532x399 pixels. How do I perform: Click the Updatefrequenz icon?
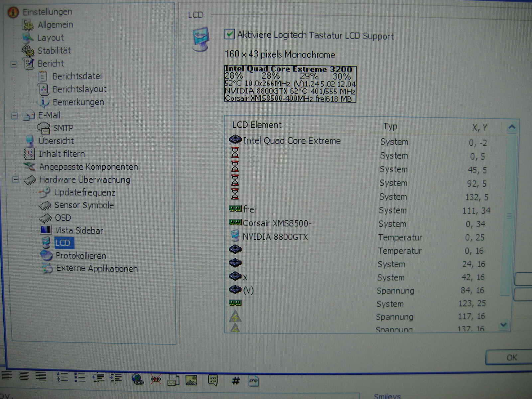click(44, 192)
